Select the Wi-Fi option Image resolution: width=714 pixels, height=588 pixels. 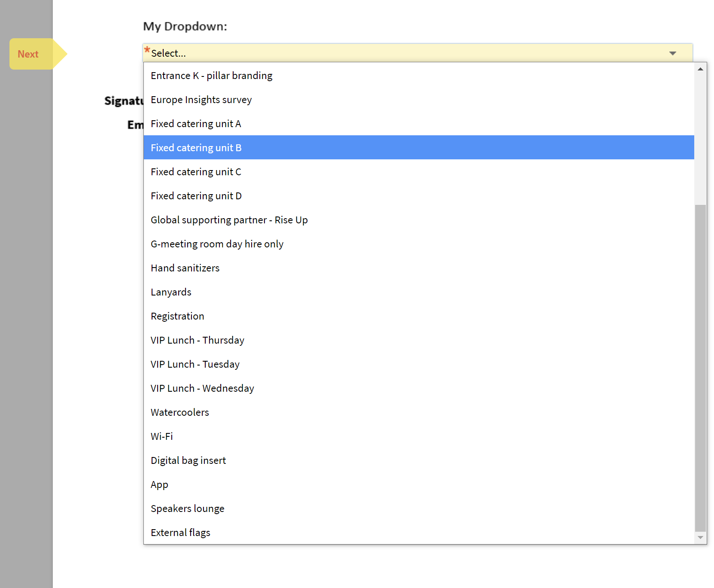tap(162, 436)
